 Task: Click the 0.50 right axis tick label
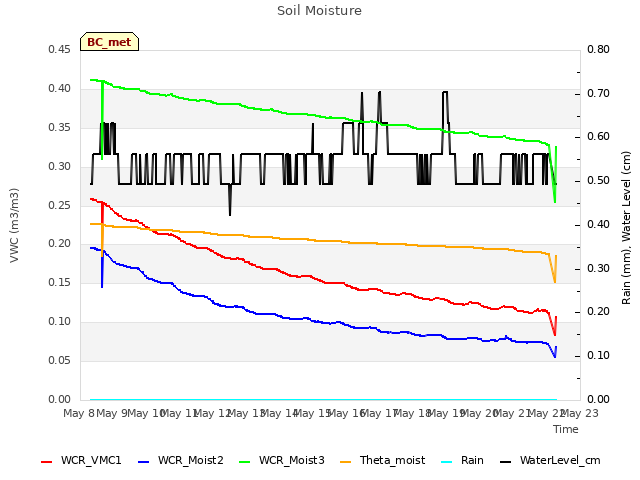pyautogui.click(x=598, y=180)
